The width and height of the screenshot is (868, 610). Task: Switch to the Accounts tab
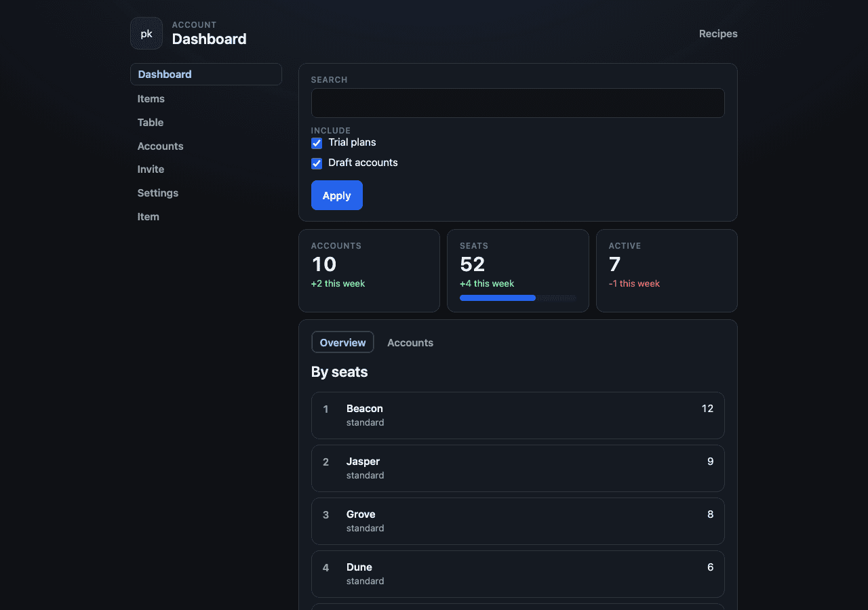[410, 342]
